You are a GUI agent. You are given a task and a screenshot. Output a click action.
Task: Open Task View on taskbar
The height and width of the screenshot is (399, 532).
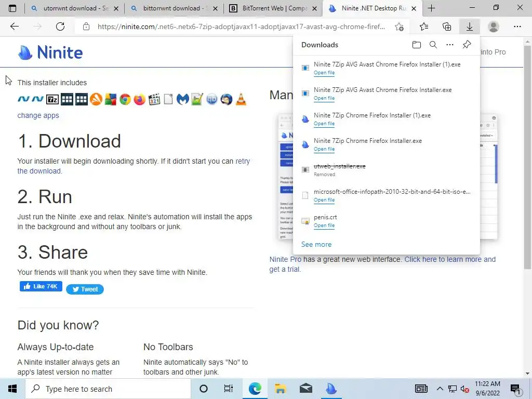click(229, 389)
